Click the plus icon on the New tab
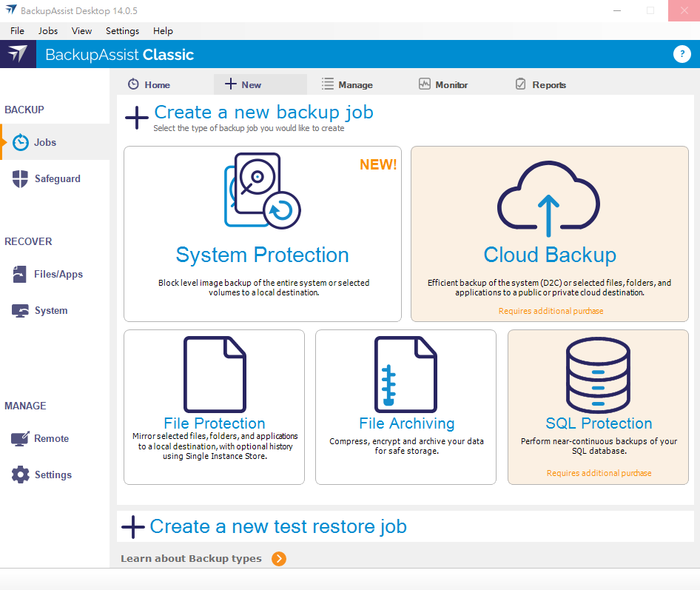This screenshot has height=590, width=700. click(230, 84)
